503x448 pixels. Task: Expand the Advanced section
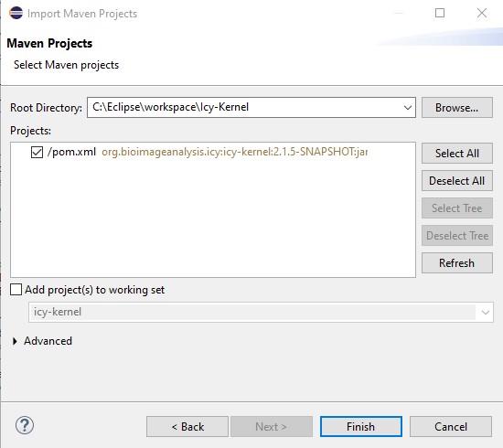(x=15, y=341)
